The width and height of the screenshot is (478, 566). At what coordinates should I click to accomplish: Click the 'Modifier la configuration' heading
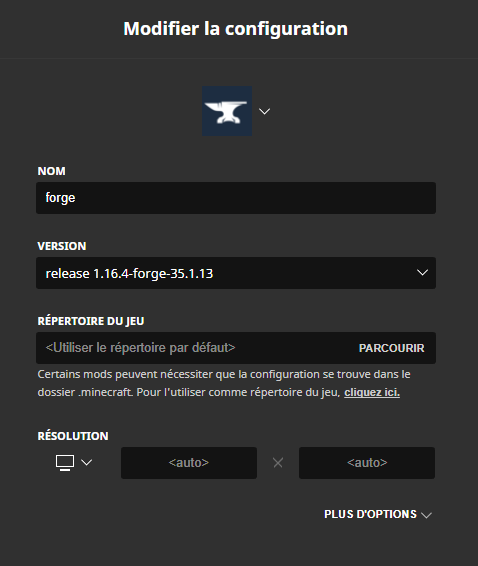(x=236, y=29)
